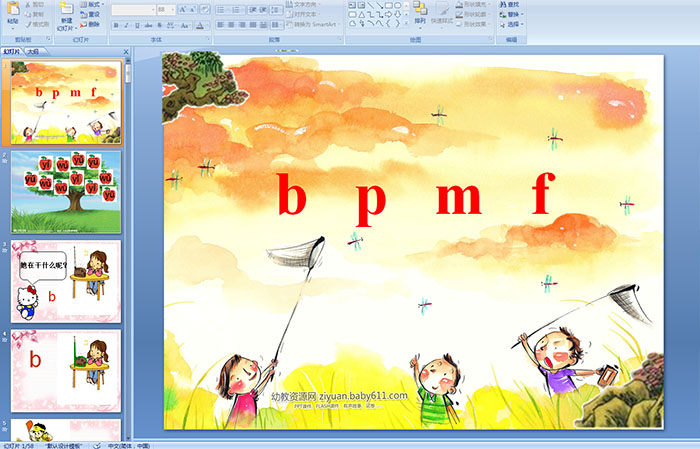Viewport: 700px width, 449px height.
Task: Close the slide thumbnails pane
Action: pyautogui.click(x=126, y=52)
